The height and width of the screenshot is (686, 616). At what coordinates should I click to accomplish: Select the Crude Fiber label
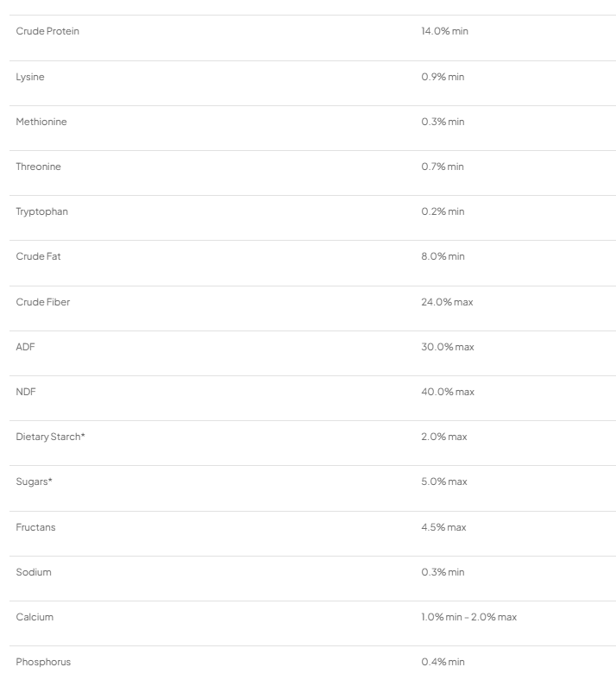pyautogui.click(x=42, y=302)
